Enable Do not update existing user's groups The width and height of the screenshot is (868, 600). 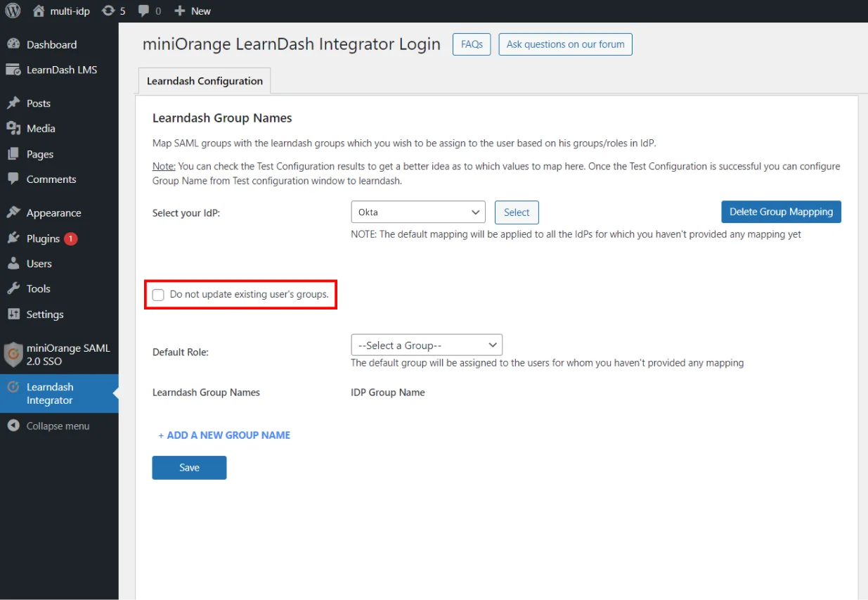click(158, 295)
